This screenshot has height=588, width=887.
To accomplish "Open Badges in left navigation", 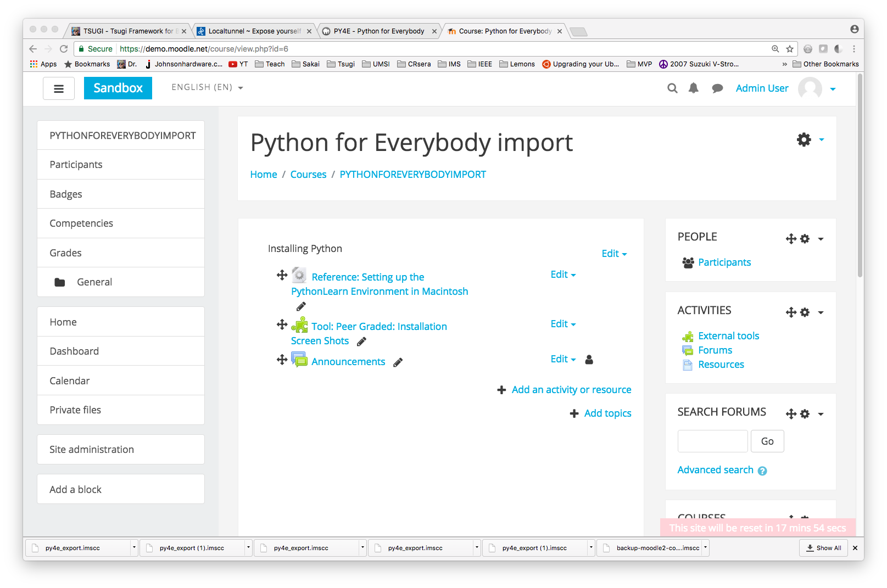I will click(121, 194).
